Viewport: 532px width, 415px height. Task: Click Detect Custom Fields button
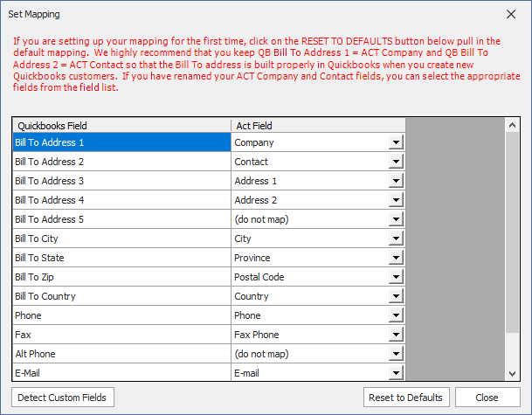(63, 397)
